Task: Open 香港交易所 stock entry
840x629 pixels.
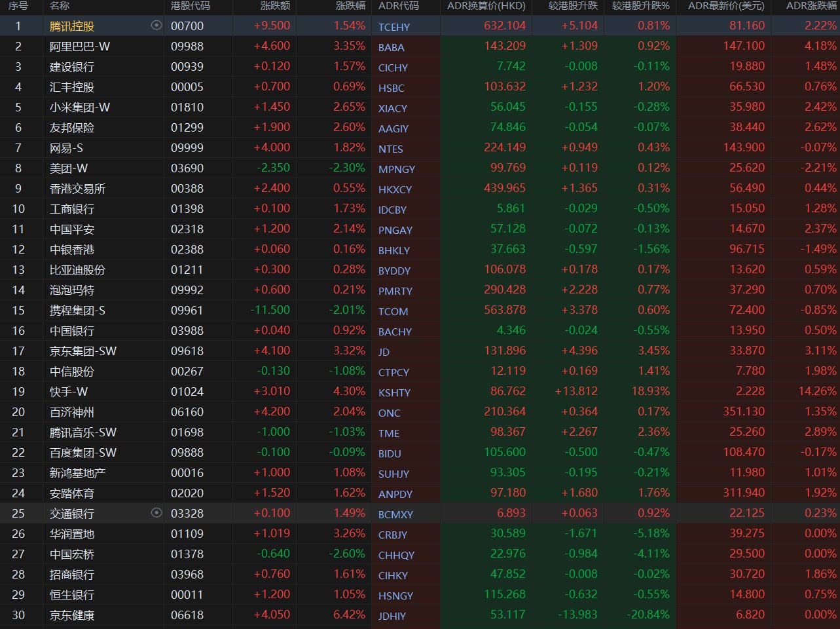Action: pyautogui.click(x=77, y=189)
